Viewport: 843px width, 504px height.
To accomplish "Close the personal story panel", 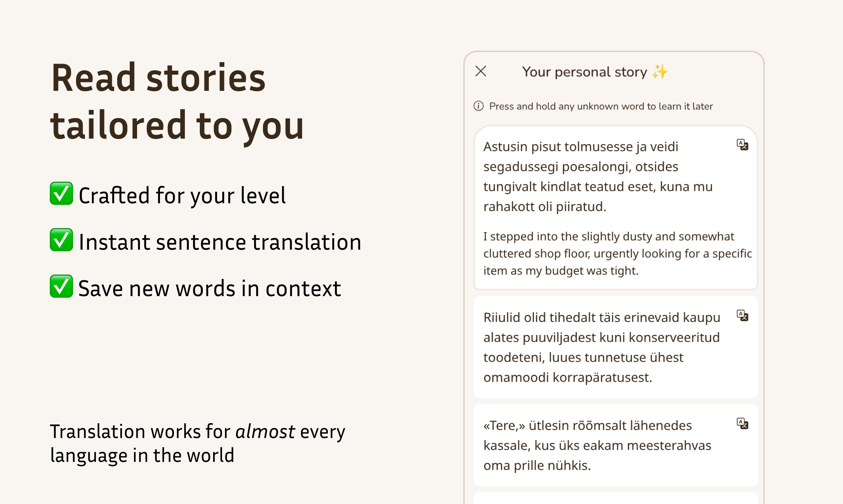I will (x=481, y=71).
